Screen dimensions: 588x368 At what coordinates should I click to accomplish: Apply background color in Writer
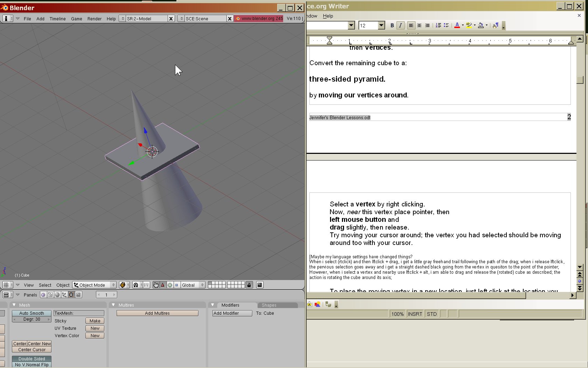point(481,25)
